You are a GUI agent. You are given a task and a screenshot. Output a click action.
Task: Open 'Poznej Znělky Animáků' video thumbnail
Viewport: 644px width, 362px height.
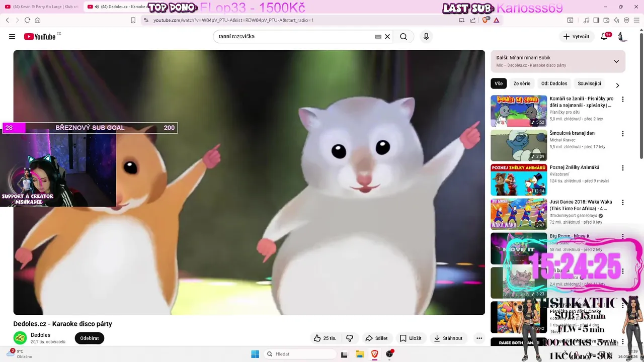point(519,179)
